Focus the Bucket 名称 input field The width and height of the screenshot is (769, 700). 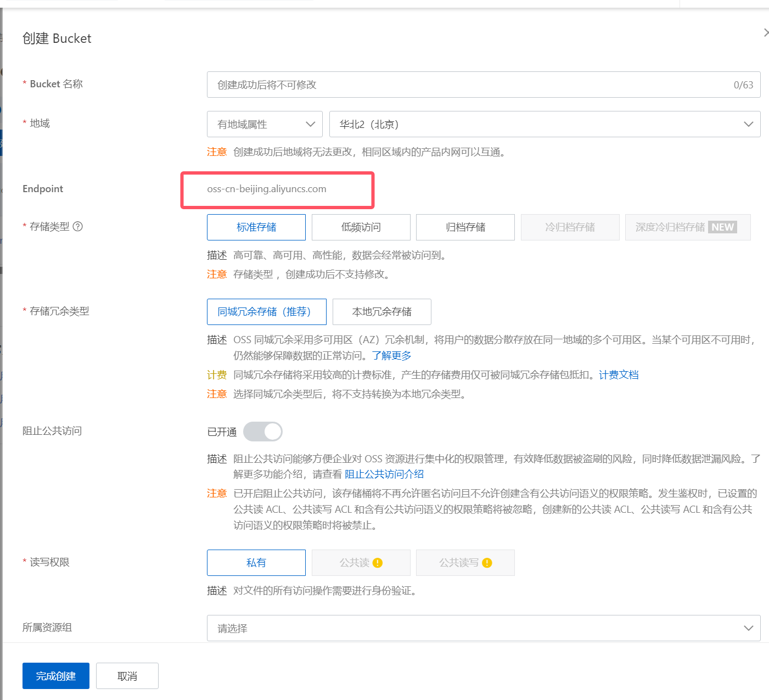point(484,85)
